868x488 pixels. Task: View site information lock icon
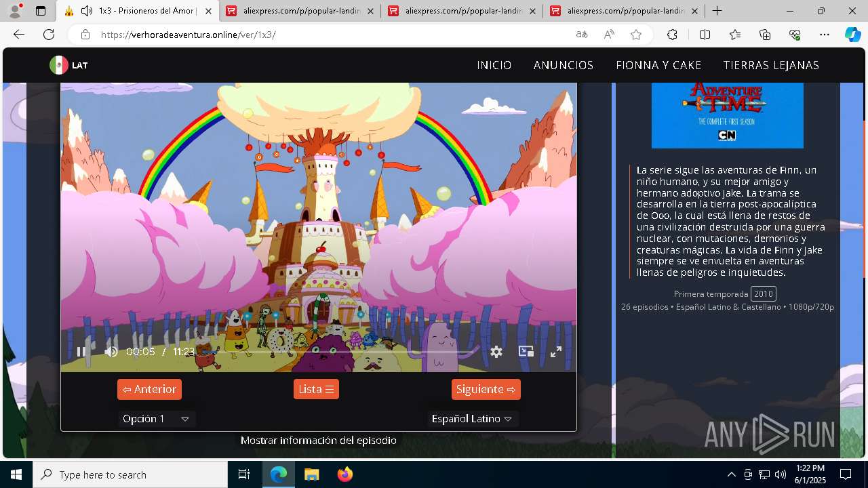[x=85, y=35]
